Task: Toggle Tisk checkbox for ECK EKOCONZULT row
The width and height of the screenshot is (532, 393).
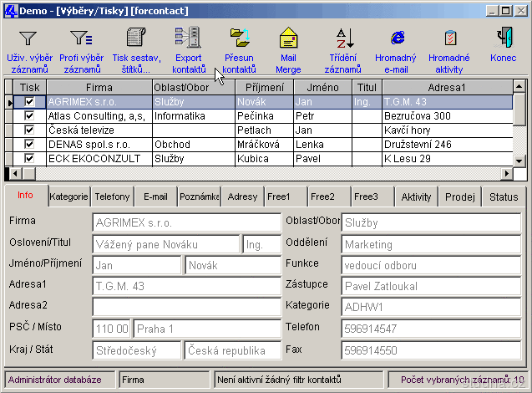Action: tap(30, 158)
